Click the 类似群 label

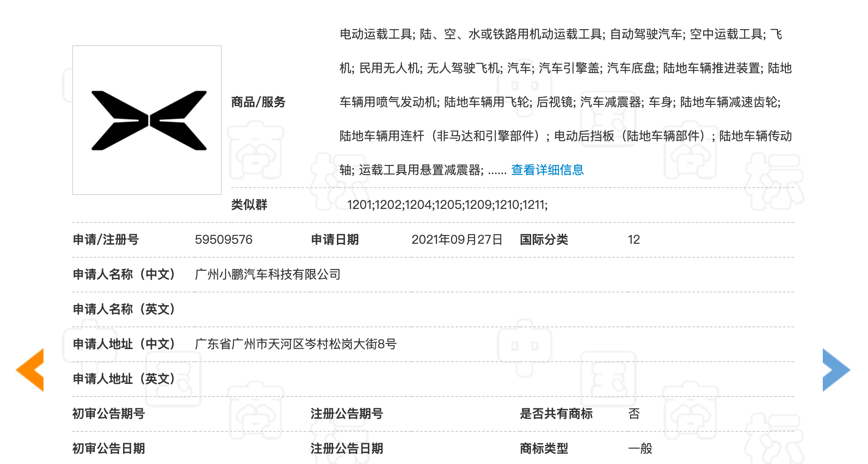coord(249,205)
